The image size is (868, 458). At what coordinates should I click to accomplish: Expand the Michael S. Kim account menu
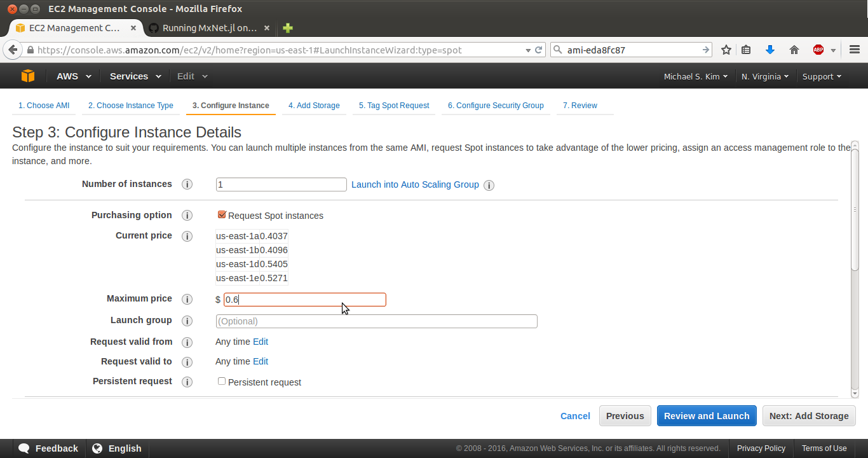[696, 76]
